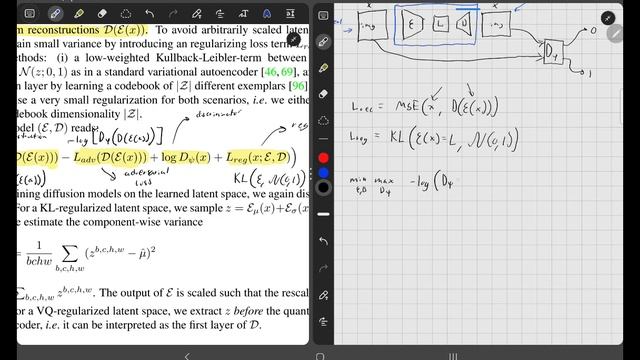Open green citation link 69

pos(287,72)
